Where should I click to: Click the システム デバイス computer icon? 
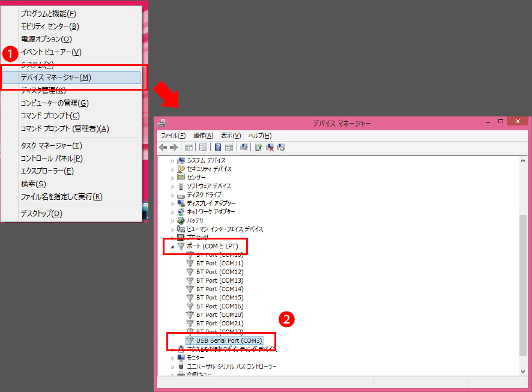[181, 160]
